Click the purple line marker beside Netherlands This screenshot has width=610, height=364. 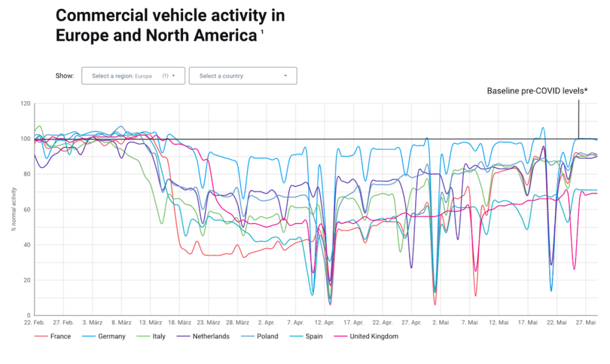coord(182,337)
